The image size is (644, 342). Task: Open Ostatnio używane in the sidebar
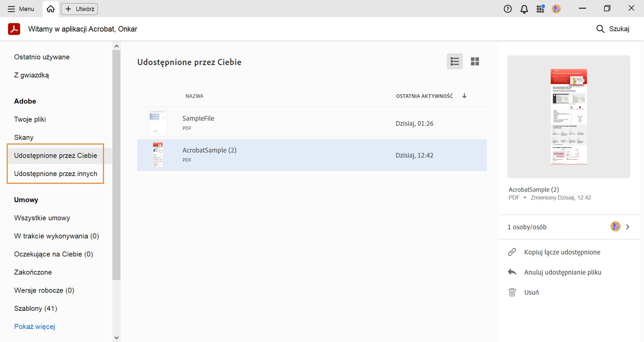pyautogui.click(x=42, y=57)
